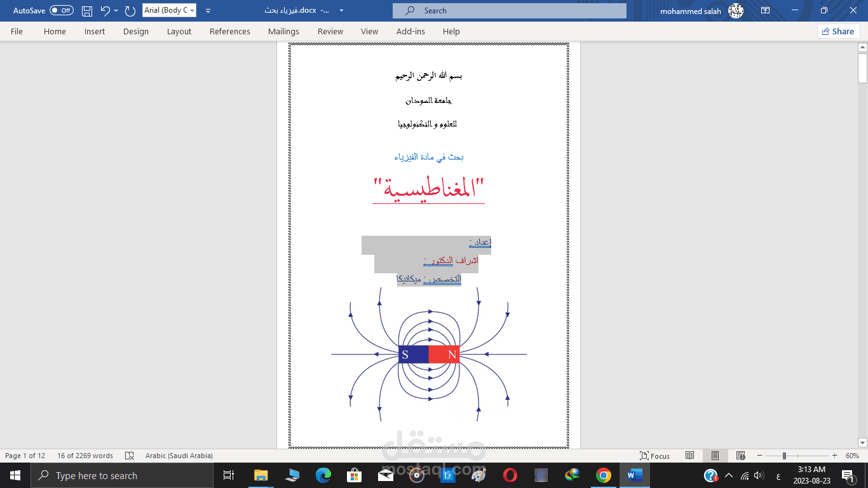Click the Search box in title bar
This screenshot has height=488, width=868.
click(509, 11)
